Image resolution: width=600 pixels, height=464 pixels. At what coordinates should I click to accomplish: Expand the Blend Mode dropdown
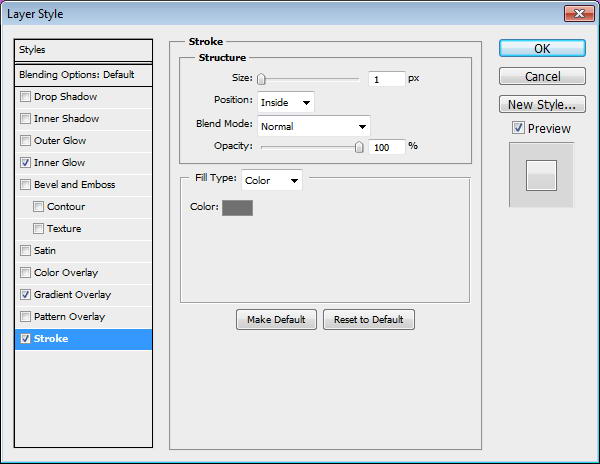coord(314,126)
